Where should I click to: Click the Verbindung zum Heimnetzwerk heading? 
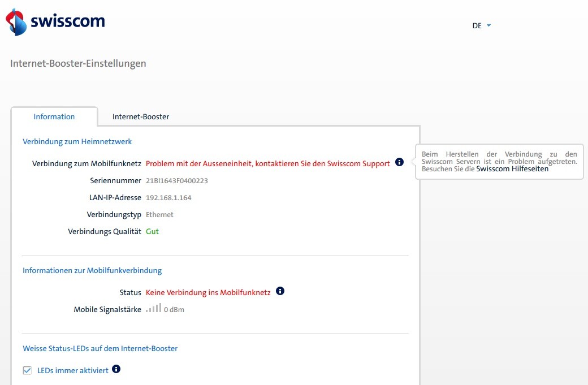click(77, 141)
